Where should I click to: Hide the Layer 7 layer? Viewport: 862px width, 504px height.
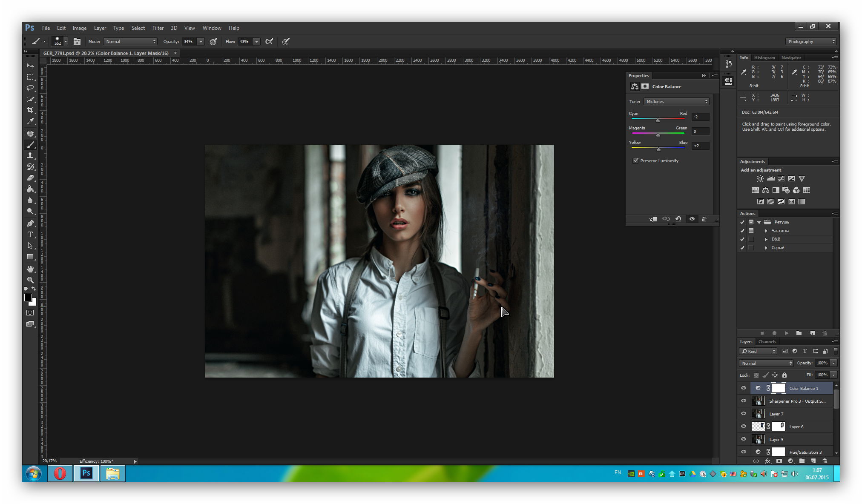(x=744, y=413)
